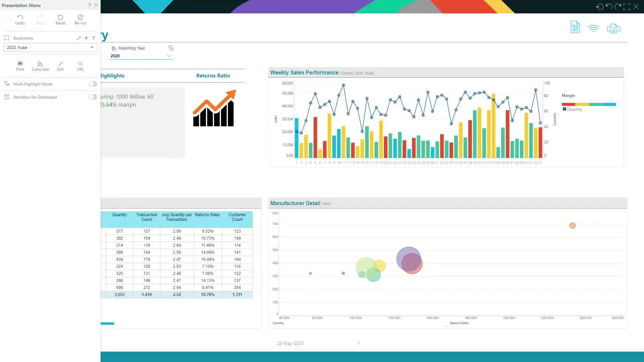This screenshot has height=362, width=644.
Task: Expand the Reporting Year 2020 dropdown
Action: (169, 56)
